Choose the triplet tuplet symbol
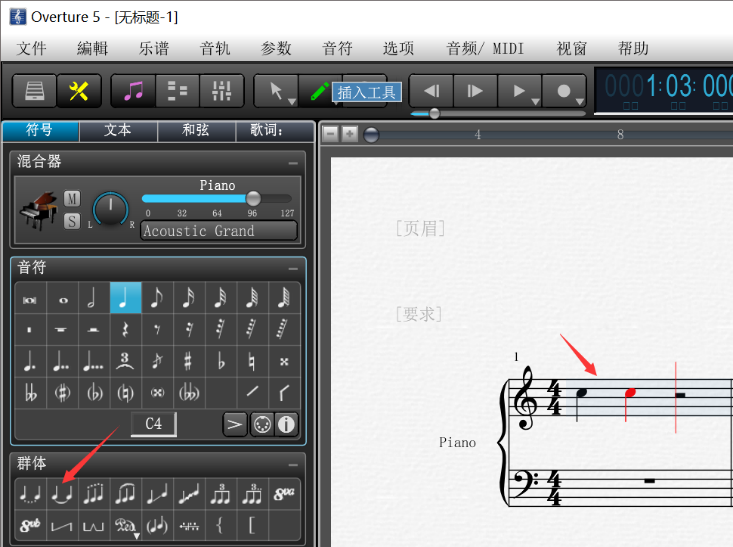Image resolution: width=733 pixels, height=547 pixels. coord(125,361)
